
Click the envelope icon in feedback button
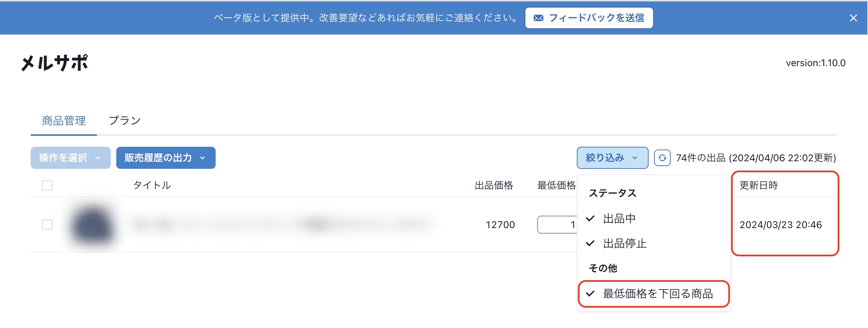pos(538,18)
